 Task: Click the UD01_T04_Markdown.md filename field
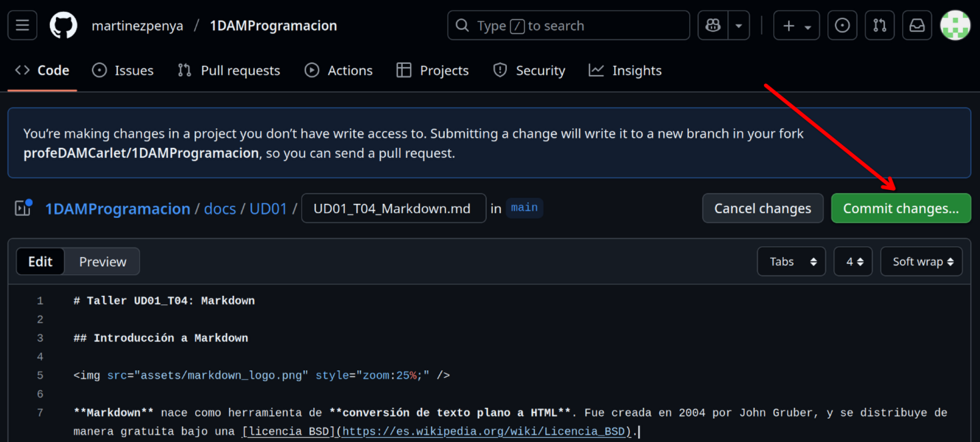pyautogui.click(x=394, y=208)
